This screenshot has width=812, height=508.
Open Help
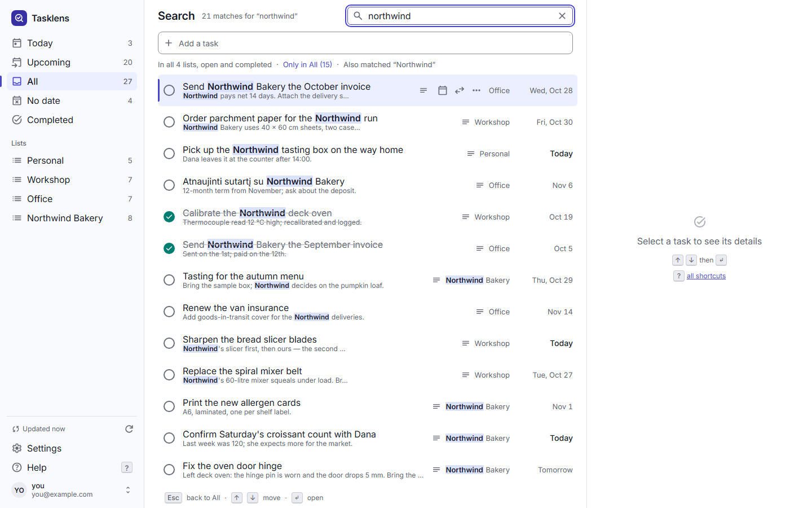[72, 467]
